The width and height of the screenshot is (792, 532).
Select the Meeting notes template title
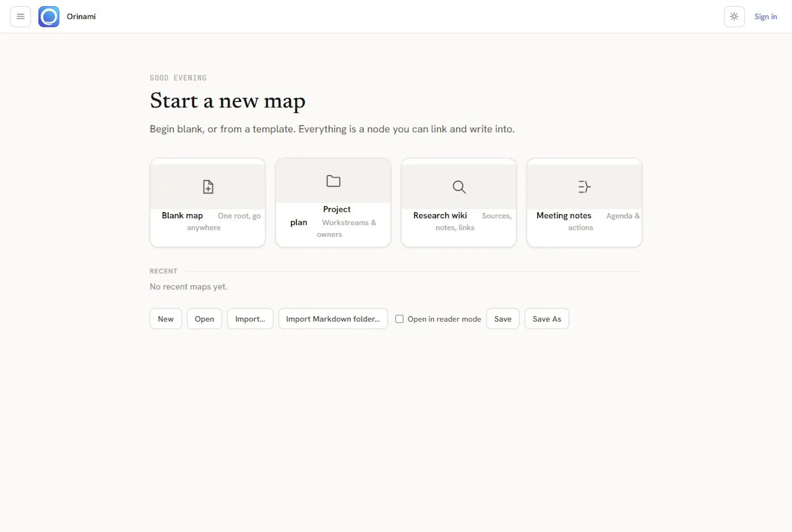(x=564, y=215)
